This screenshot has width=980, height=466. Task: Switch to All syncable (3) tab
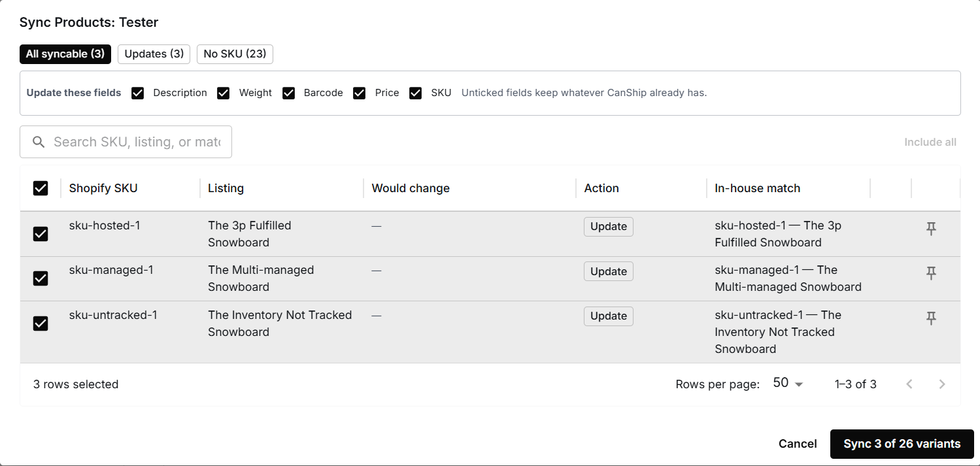pos(65,54)
